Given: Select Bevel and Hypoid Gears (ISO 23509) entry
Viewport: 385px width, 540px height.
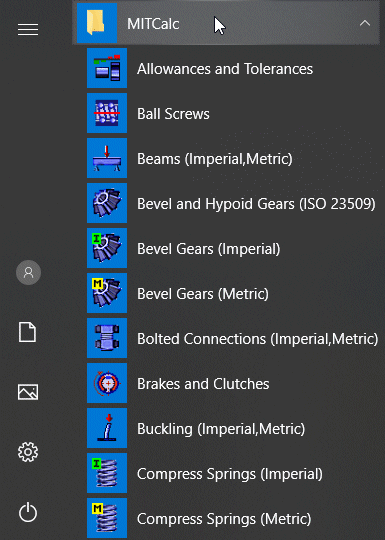Looking at the screenshot, I should (x=231, y=203).
